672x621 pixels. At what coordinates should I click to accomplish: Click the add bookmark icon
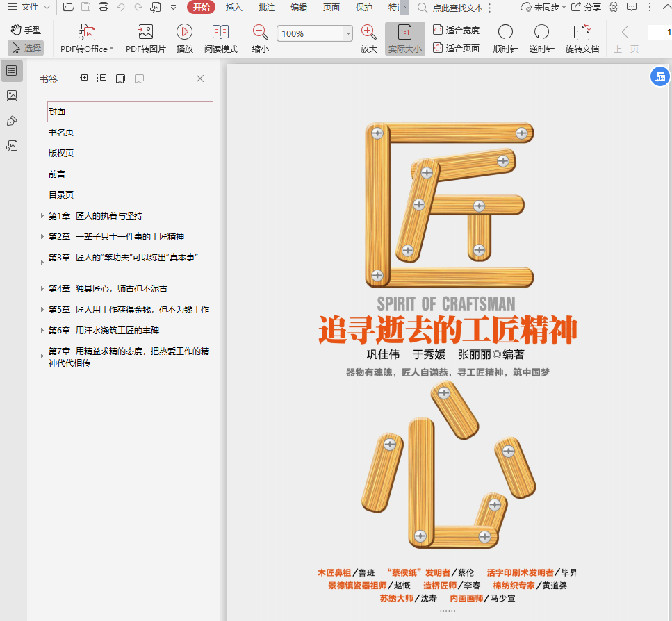[x=120, y=78]
